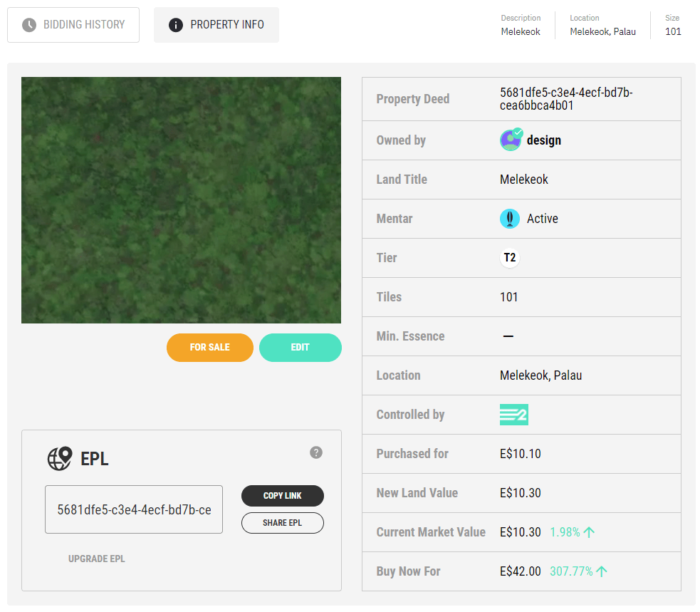Click the Current Market Value E$10.30
Image resolution: width=700 pixels, height=612 pixels.
point(520,532)
